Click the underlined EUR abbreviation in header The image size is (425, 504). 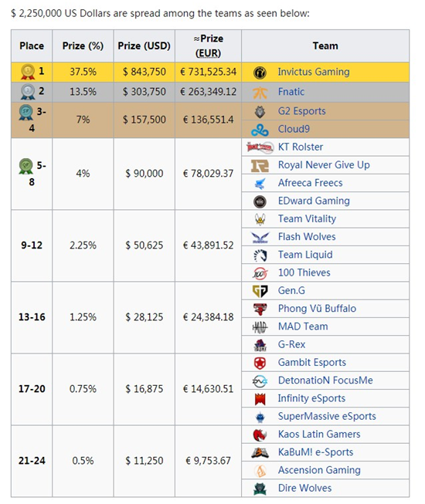(x=208, y=53)
